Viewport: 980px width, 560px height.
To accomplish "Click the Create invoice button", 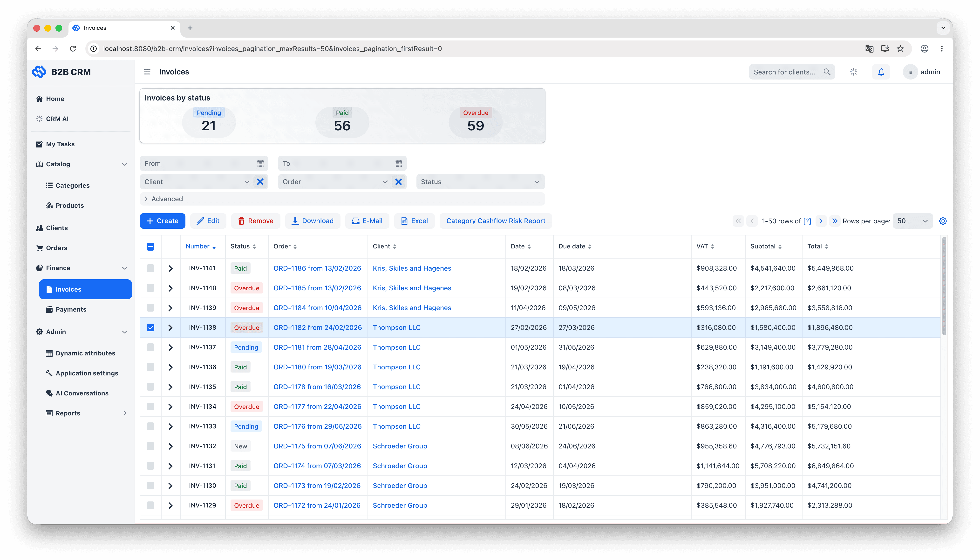I will [163, 221].
